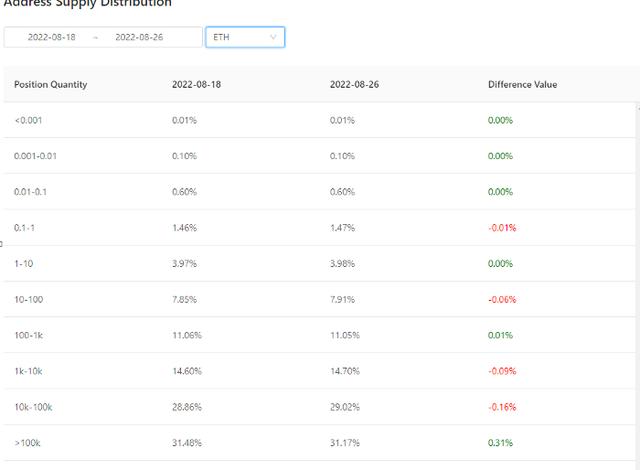Click the 0.60% value under 2022-08-18
Screen dimensions: 640x470
[184, 192]
